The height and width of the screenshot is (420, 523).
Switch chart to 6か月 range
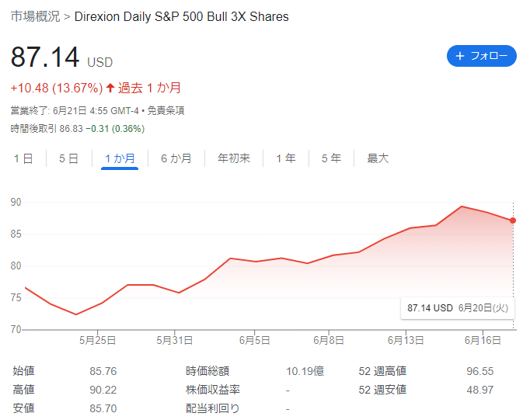pyautogui.click(x=176, y=158)
